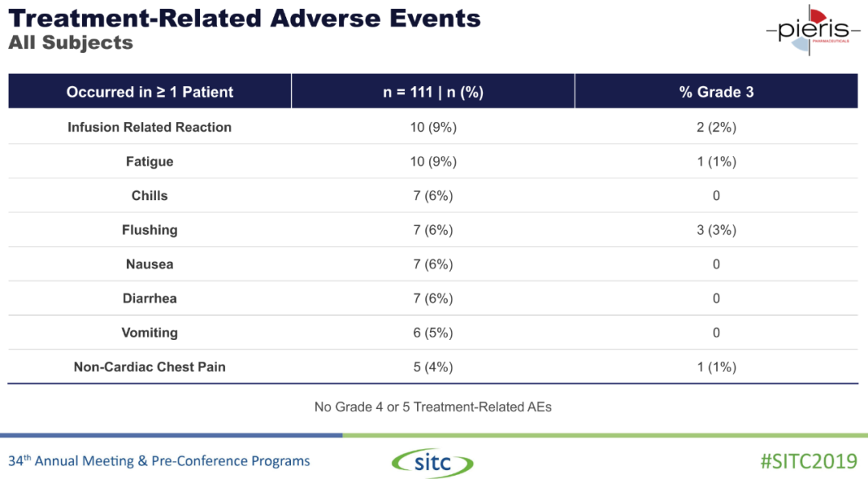Click the Chills row label
The height and width of the screenshot is (479, 868).
(x=149, y=195)
